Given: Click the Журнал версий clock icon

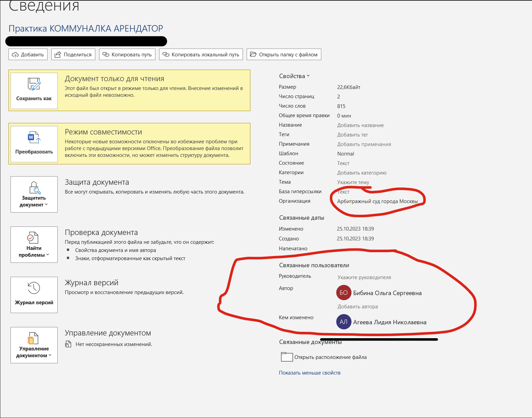Looking at the screenshot, I should coord(34,288).
